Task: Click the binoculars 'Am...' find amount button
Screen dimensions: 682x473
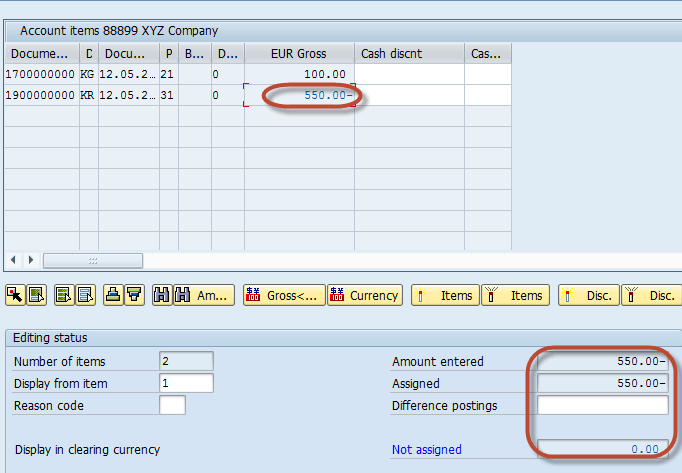Action: coord(203,295)
